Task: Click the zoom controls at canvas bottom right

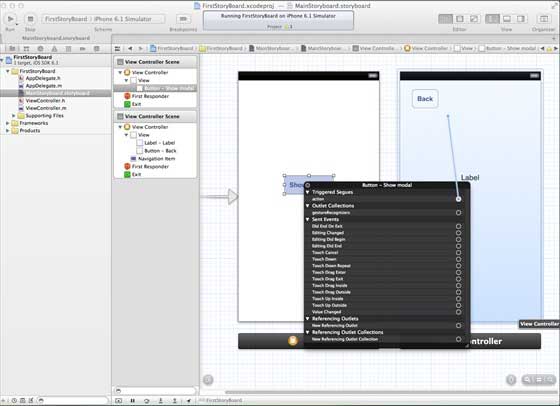Action: [539, 380]
